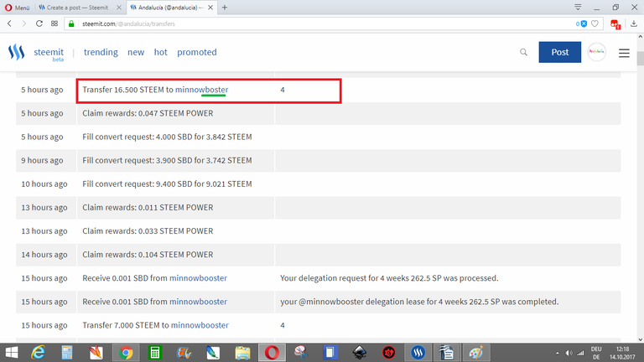This screenshot has height=362, width=644.
Task: Go forward with browser forward arrow
Action: point(23,23)
